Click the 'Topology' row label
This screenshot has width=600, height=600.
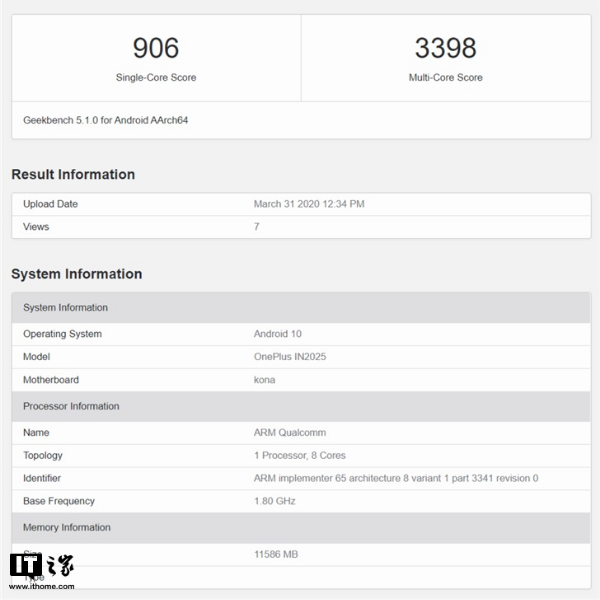point(42,456)
